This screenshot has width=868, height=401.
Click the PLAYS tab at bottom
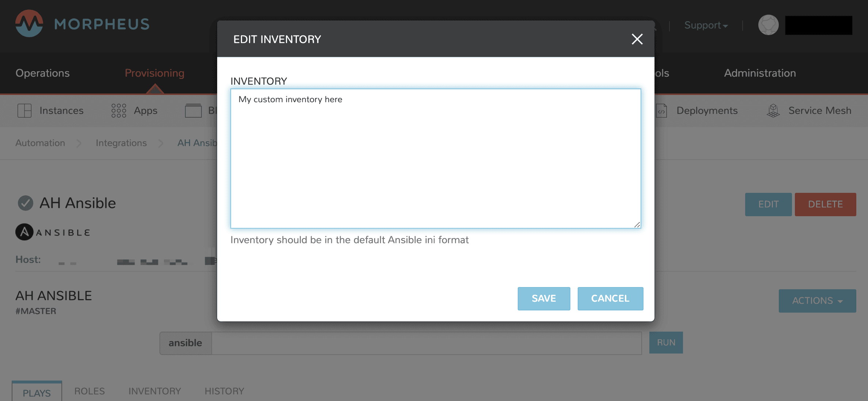coord(36,393)
